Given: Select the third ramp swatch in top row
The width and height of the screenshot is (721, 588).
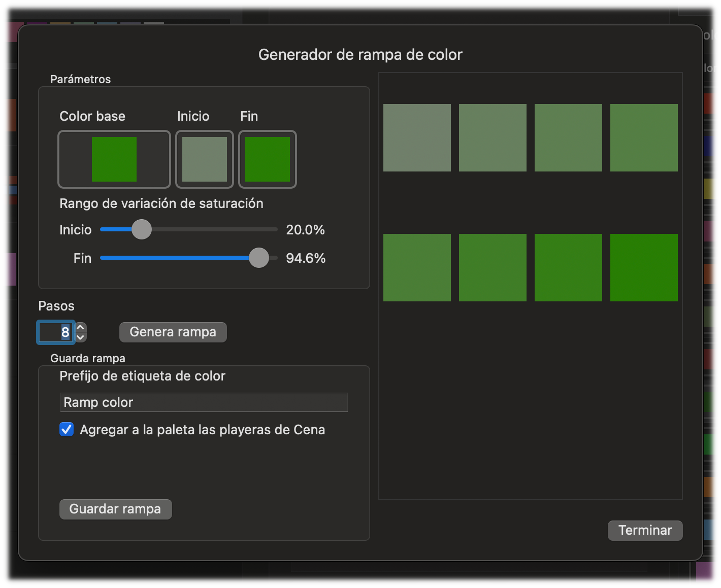Looking at the screenshot, I should tap(568, 137).
